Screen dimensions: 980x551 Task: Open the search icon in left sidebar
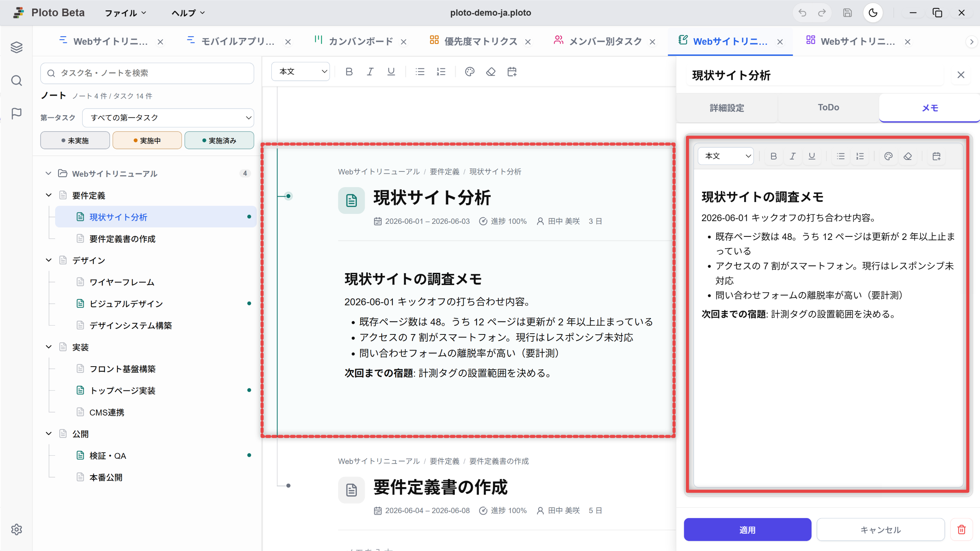[x=16, y=80]
